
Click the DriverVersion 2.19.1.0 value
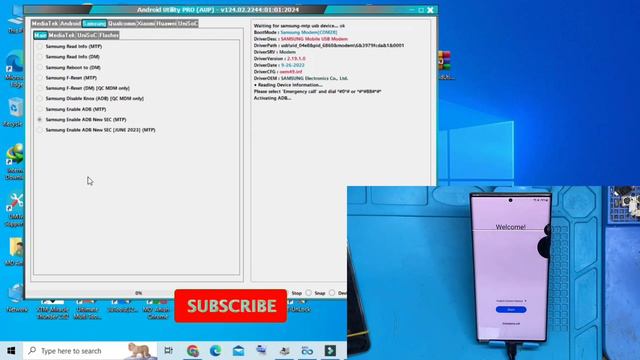[296, 58]
